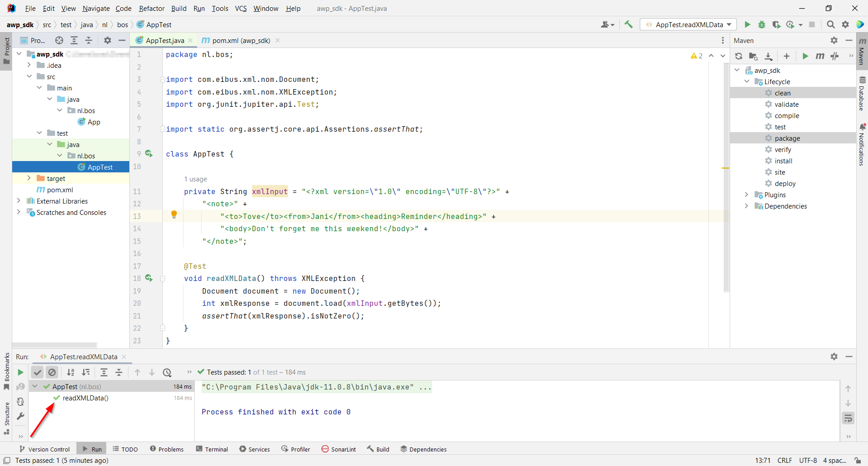Click the Build project hammer icon
The height and width of the screenshot is (466, 868).
628,24
